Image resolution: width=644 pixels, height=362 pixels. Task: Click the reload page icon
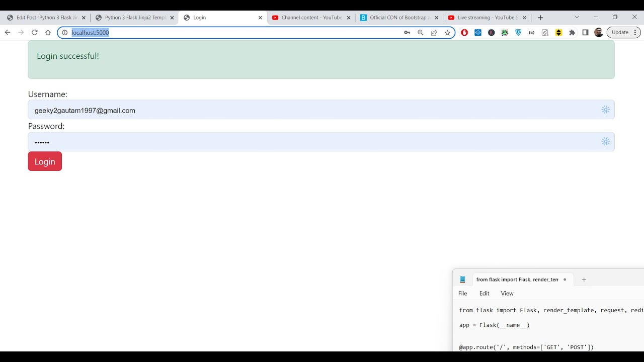coord(34,33)
